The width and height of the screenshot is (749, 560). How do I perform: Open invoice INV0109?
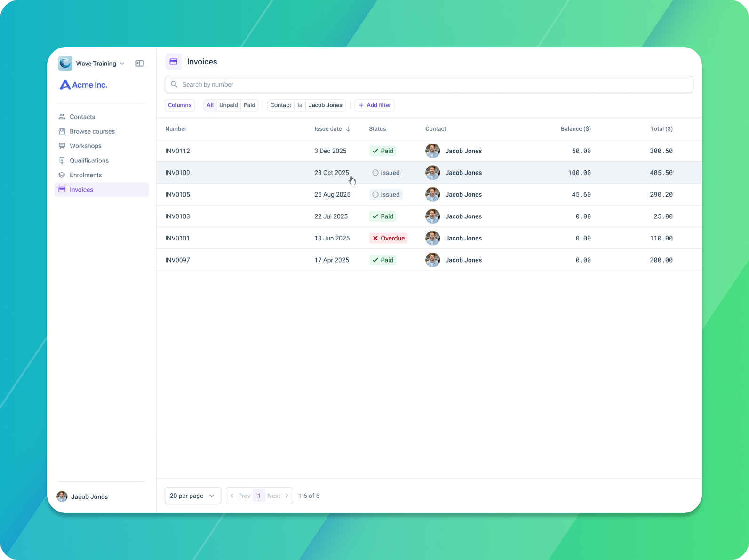point(177,173)
